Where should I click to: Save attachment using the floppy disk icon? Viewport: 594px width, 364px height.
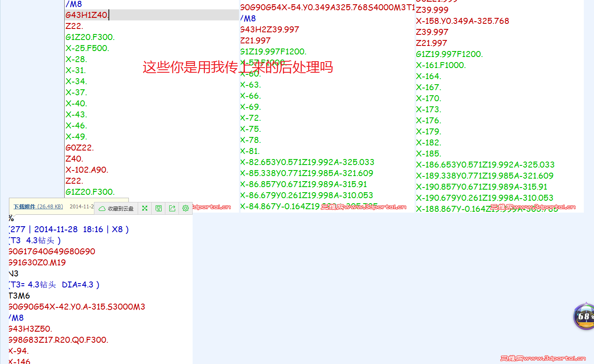click(158, 208)
